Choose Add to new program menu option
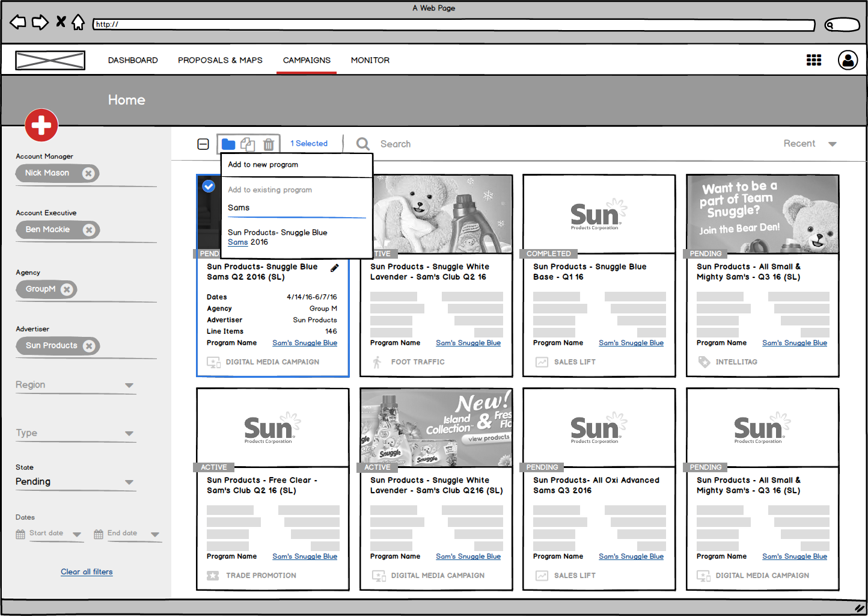The image size is (868, 616). coord(263,165)
